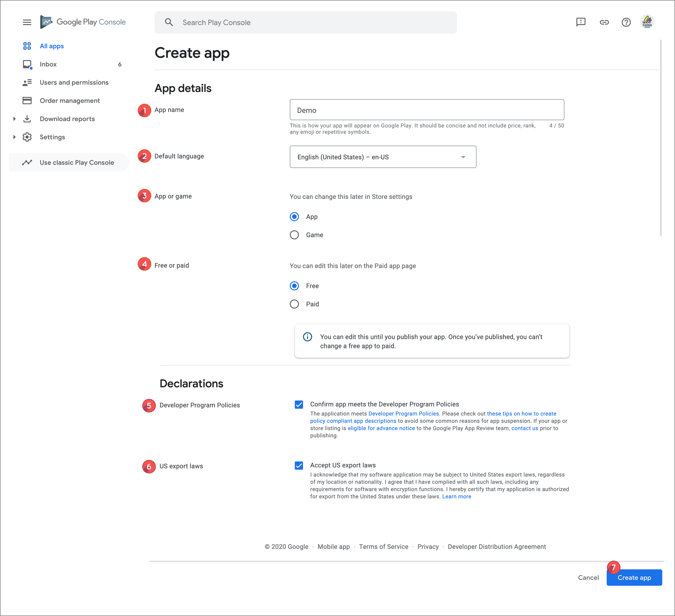This screenshot has width=675, height=616.
Task: Open the help question mark icon
Action: tap(626, 22)
